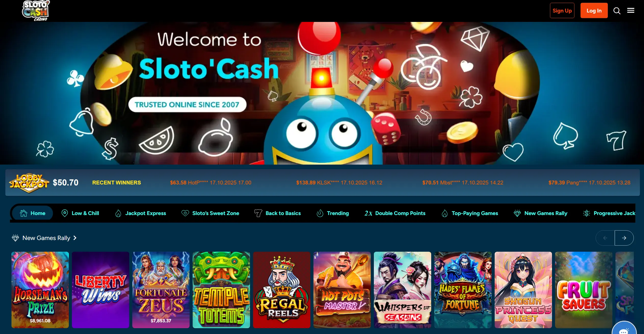Viewport: 644px width, 334px height.
Task: Open the search magnifier icon
Action: pos(617,11)
